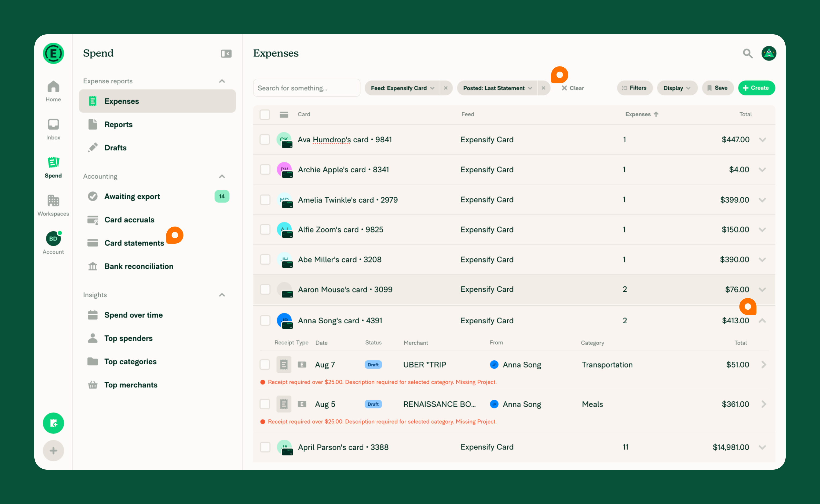Click Archie Apple's card avatar
The width and height of the screenshot is (820, 504).
pos(285,170)
